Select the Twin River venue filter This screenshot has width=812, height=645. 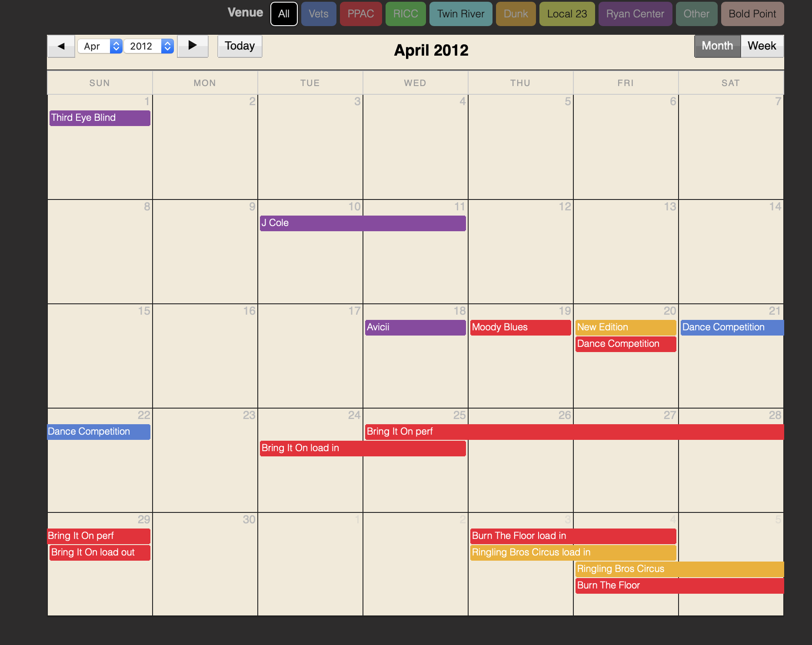coord(460,14)
